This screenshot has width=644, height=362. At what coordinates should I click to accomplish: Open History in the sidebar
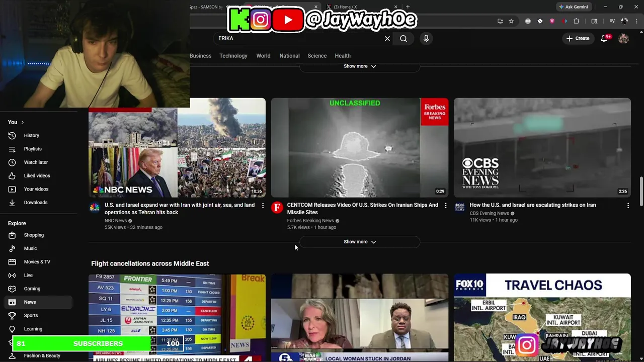(38, 135)
